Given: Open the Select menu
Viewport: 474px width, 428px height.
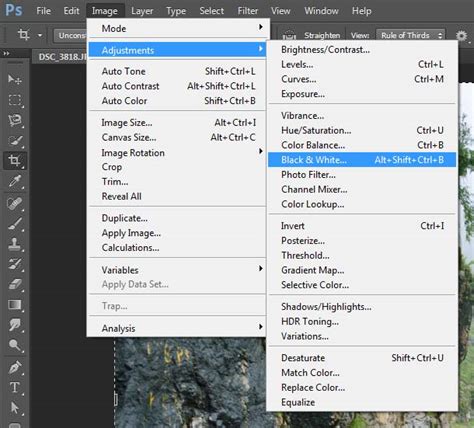Looking at the screenshot, I should pyautogui.click(x=212, y=11).
